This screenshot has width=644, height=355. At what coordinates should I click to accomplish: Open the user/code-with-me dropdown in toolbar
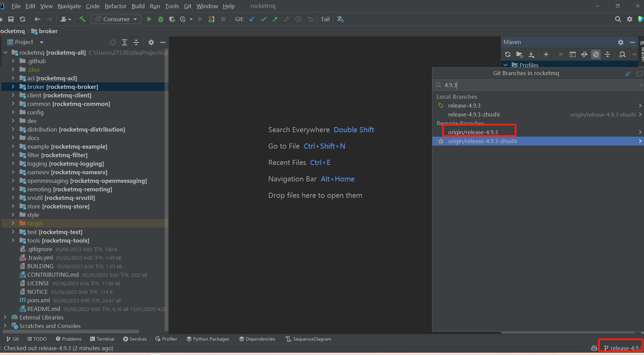(66, 19)
